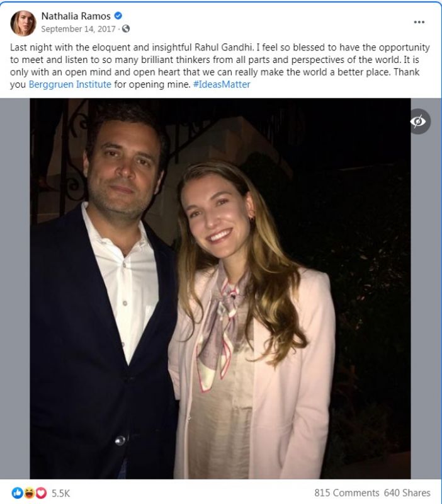Image resolution: width=442 pixels, height=504 pixels.
Task: Open the #IdeasMatter hashtag
Action: tap(220, 84)
